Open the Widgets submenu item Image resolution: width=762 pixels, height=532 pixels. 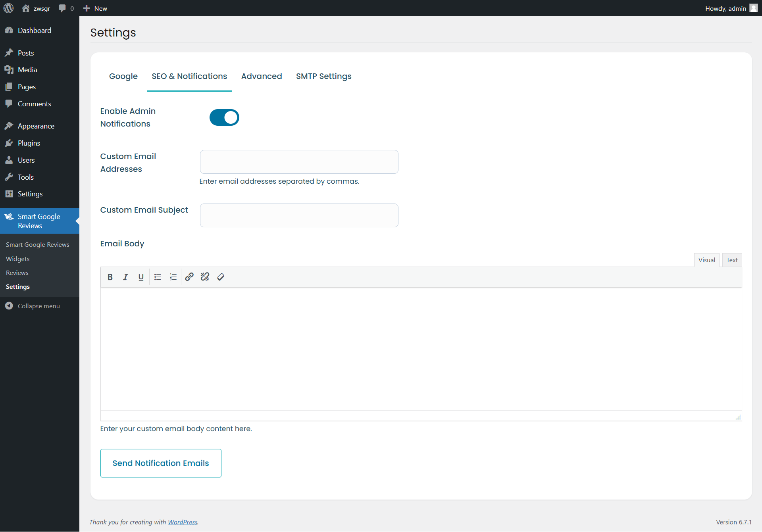(18, 259)
